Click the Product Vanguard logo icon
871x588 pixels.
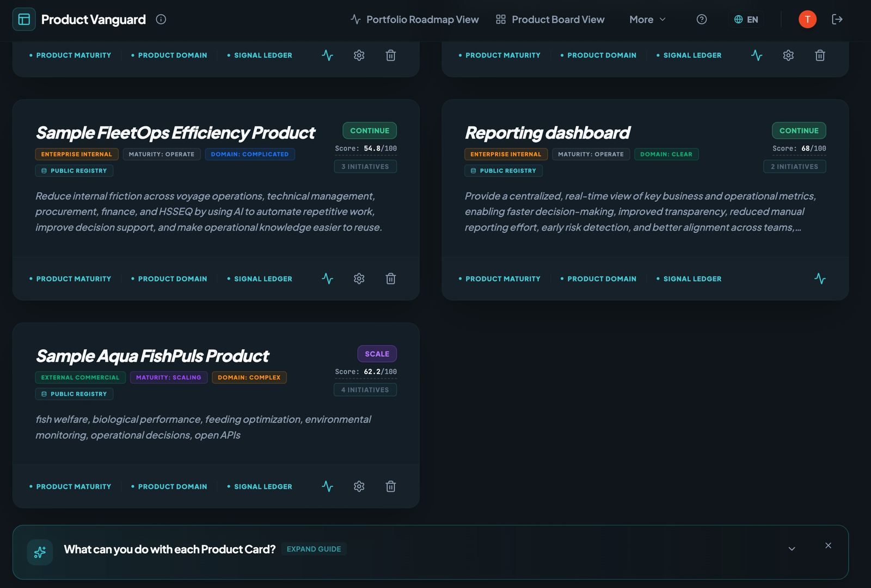pos(24,20)
